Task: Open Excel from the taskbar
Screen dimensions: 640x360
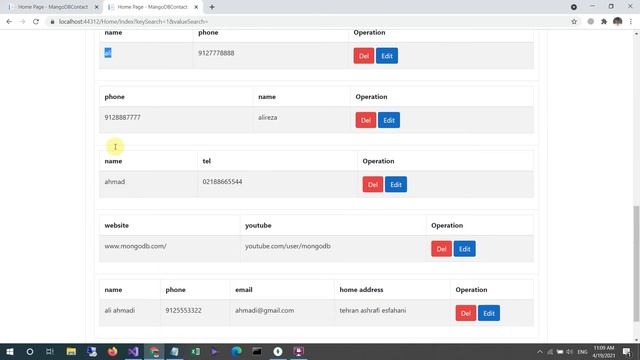Action: pos(196,351)
